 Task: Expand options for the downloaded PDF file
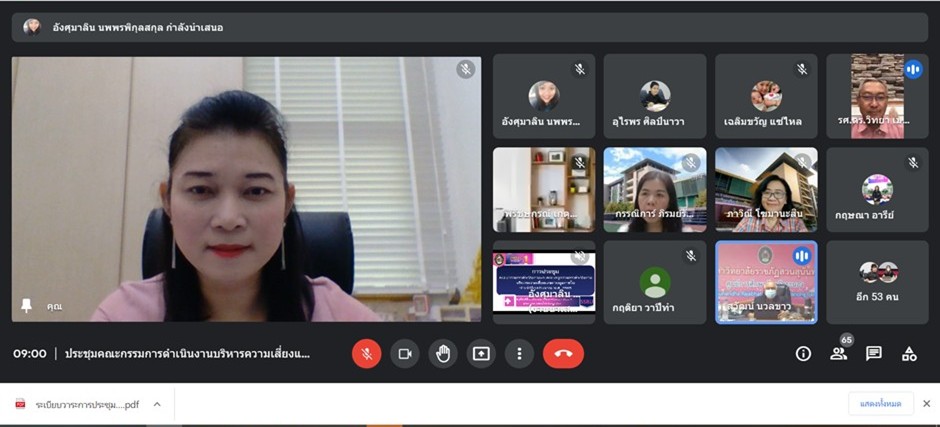point(157,404)
